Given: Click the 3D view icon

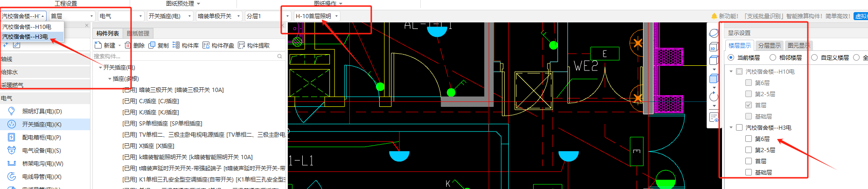Looking at the screenshot, I should tap(713, 47).
